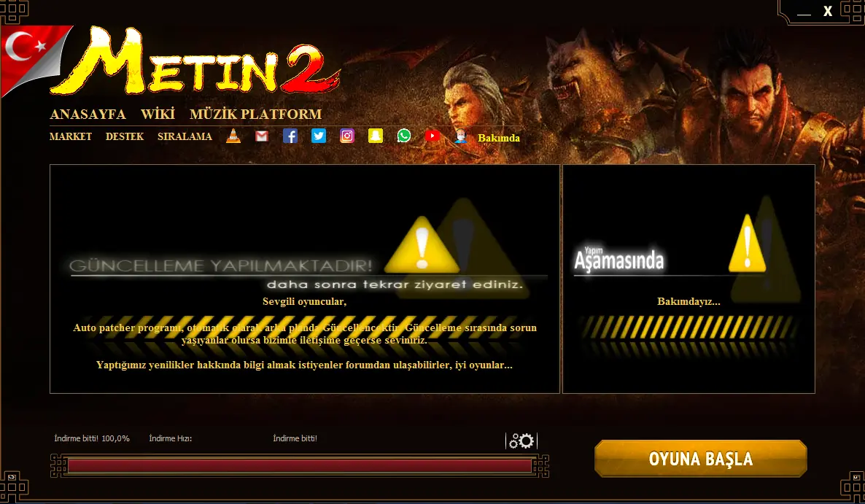
Task: Open the Gmail envelope icon
Action: pyautogui.click(x=262, y=136)
